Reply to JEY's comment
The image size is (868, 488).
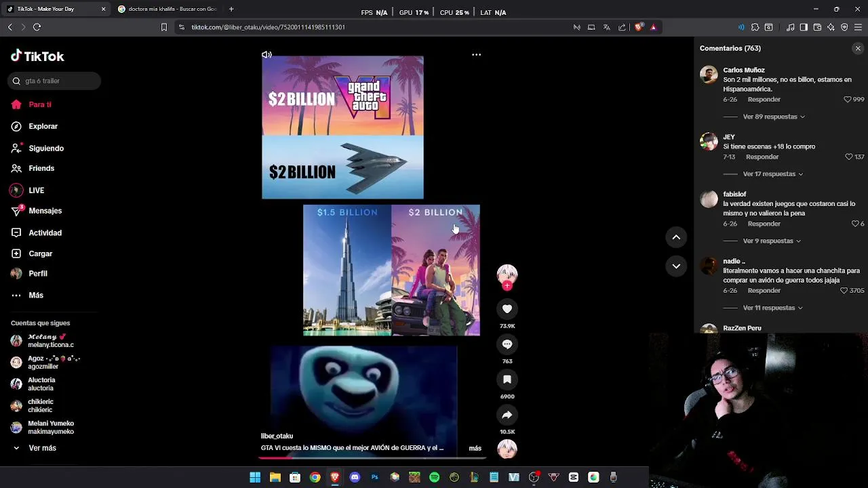pyautogui.click(x=762, y=157)
